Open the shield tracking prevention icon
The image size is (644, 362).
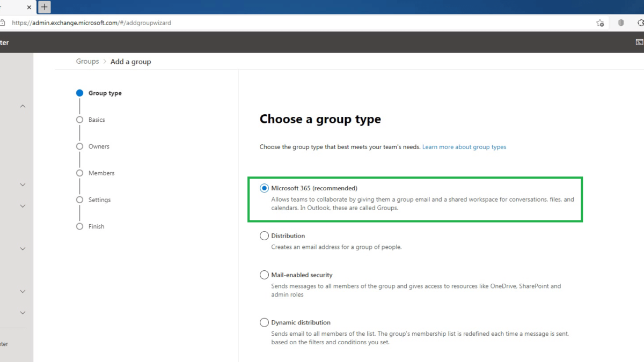[x=621, y=23]
